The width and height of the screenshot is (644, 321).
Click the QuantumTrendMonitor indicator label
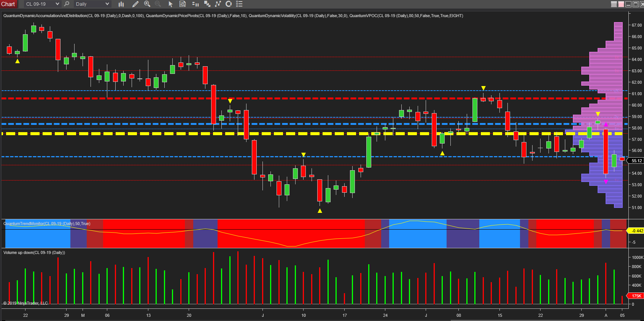47,224
